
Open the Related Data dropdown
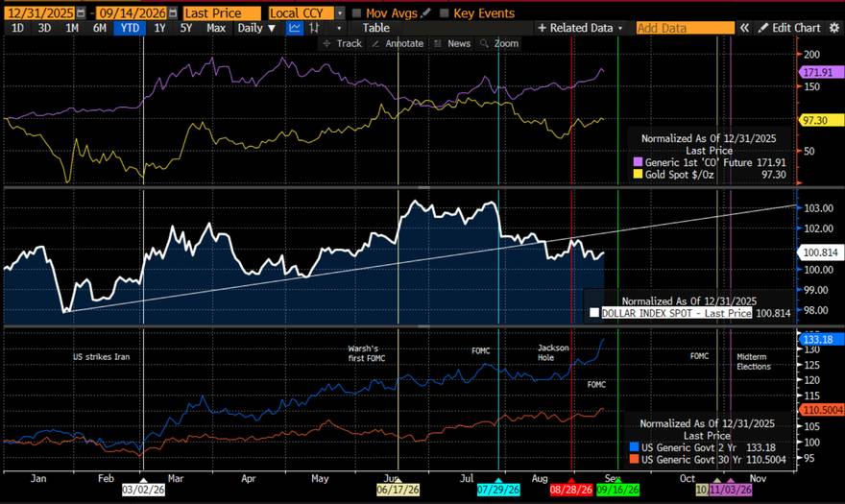coord(580,28)
